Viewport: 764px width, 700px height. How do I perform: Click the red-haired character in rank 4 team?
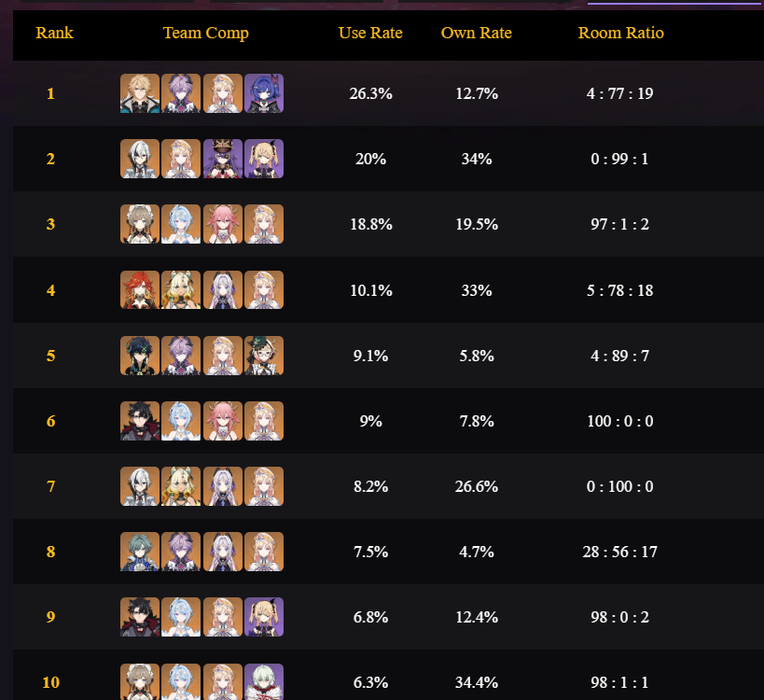[x=140, y=290]
